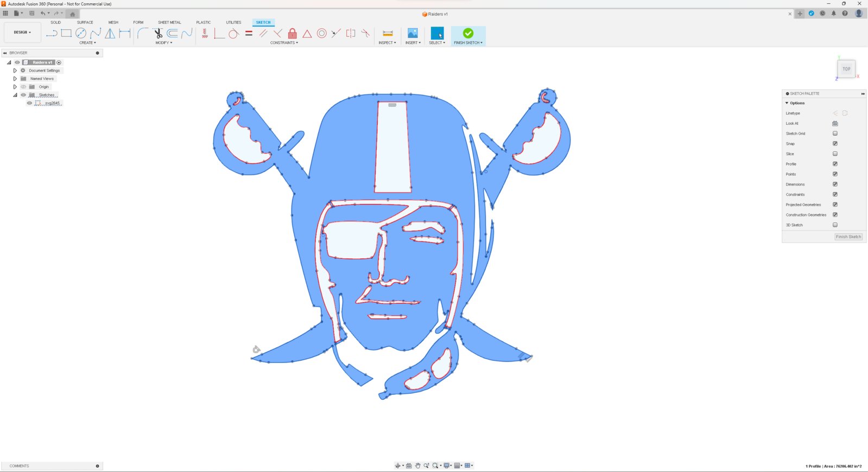
Task: Apply the Tangent constraint
Action: tap(233, 33)
